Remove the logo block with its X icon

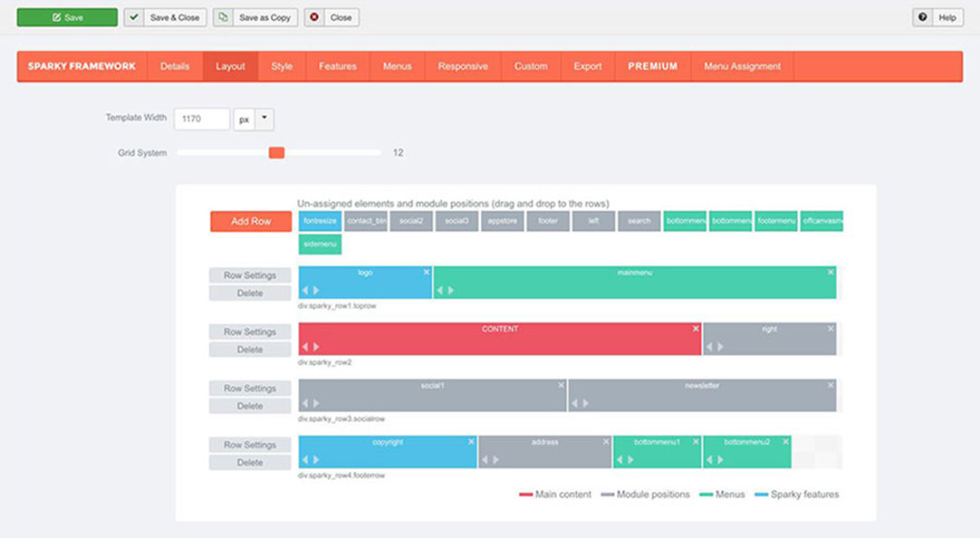pyautogui.click(x=427, y=272)
